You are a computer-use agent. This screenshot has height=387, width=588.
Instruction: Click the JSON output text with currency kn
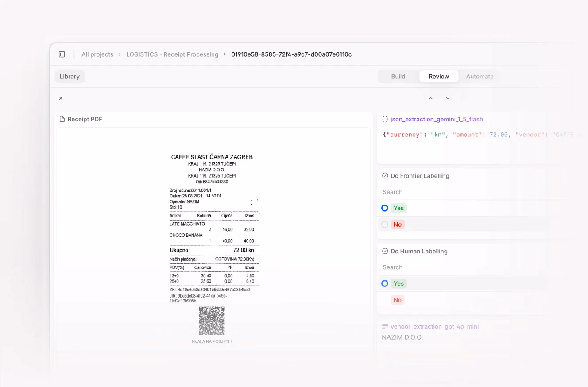[484, 135]
